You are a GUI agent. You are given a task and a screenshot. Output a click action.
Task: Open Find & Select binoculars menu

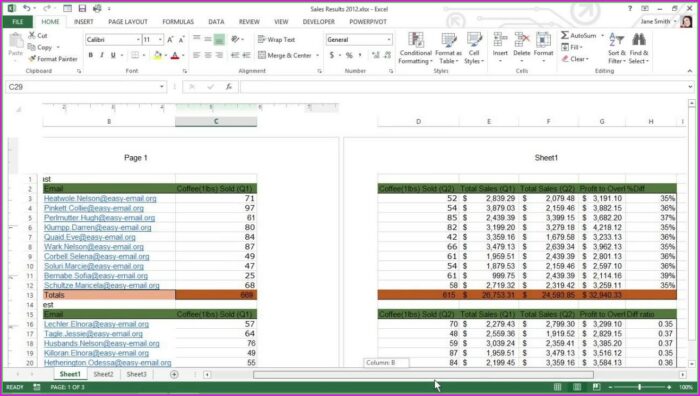coord(639,48)
